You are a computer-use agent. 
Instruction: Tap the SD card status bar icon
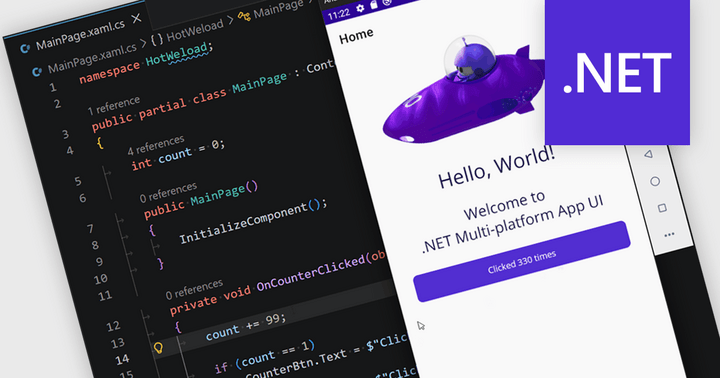[x=374, y=5]
